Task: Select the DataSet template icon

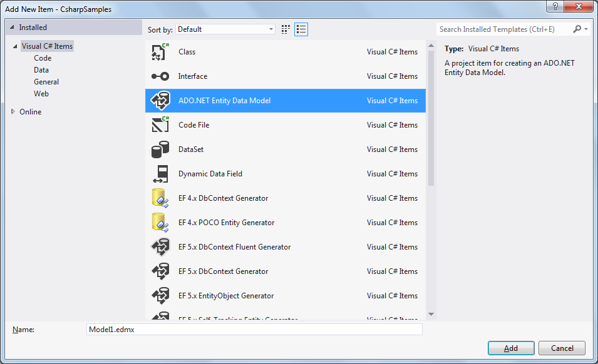Action: [x=160, y=149]
